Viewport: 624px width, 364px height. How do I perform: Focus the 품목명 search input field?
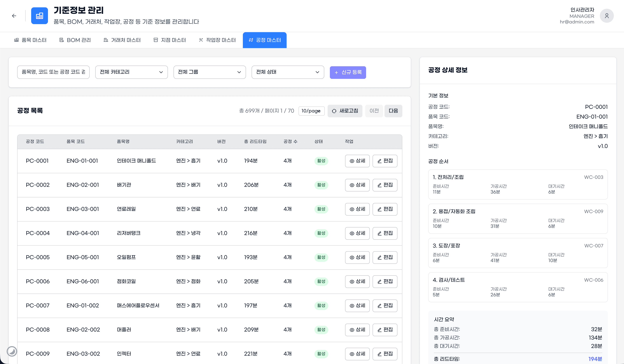click(x=53, y=72)
